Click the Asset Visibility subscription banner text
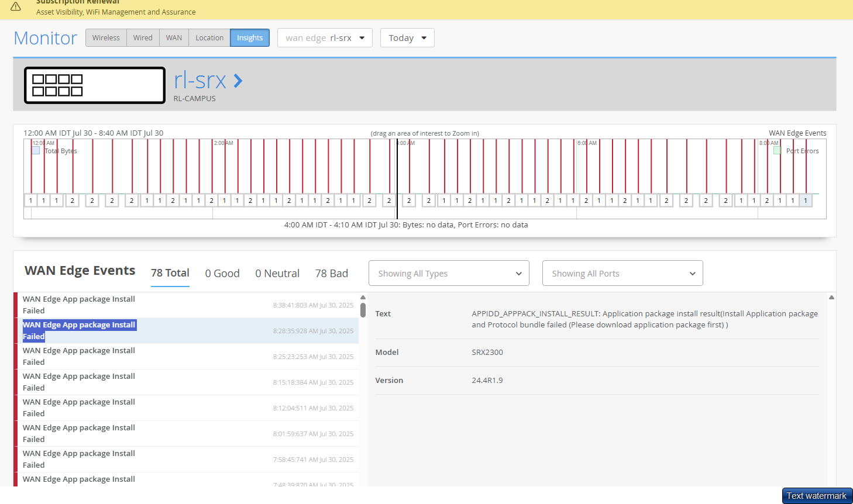Viewport: 853px width, 504px height. (x=116, y=12)
